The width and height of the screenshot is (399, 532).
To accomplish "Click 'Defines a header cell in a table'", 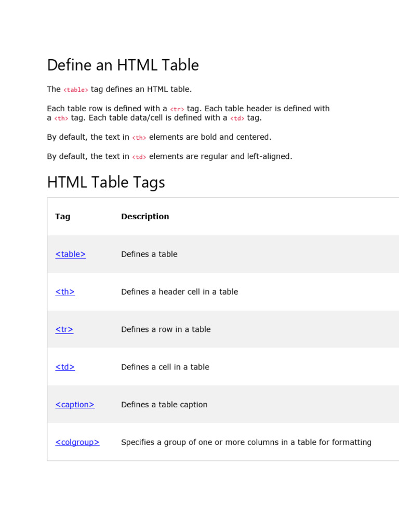I will tap(179, 292).
